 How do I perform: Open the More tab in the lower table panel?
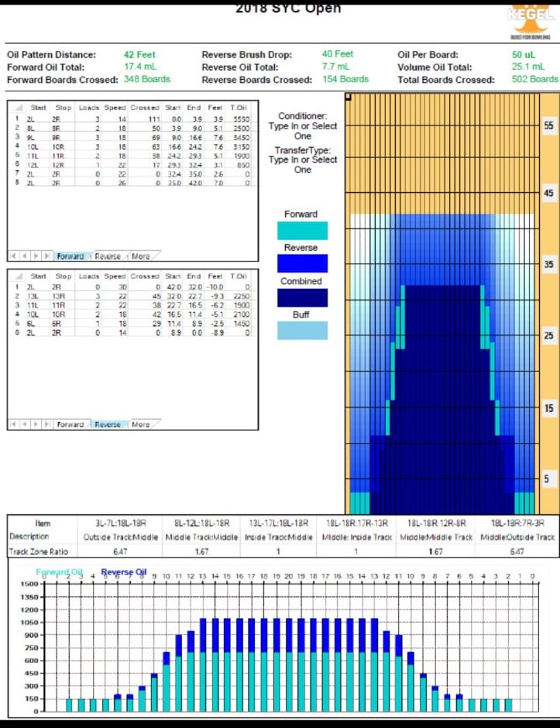(x=141, y=425)
